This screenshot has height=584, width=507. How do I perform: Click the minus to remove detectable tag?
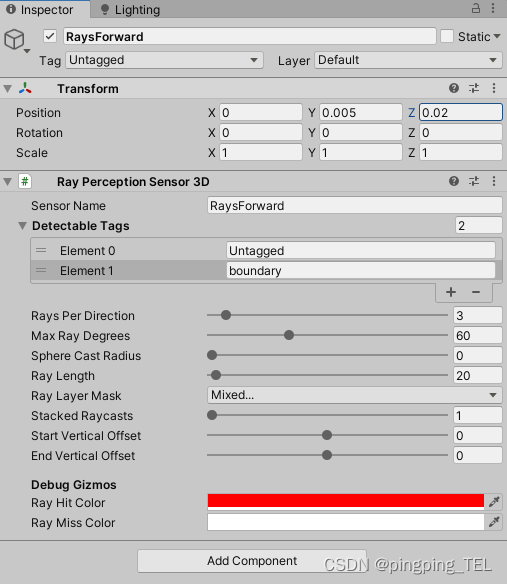(476, 292)
